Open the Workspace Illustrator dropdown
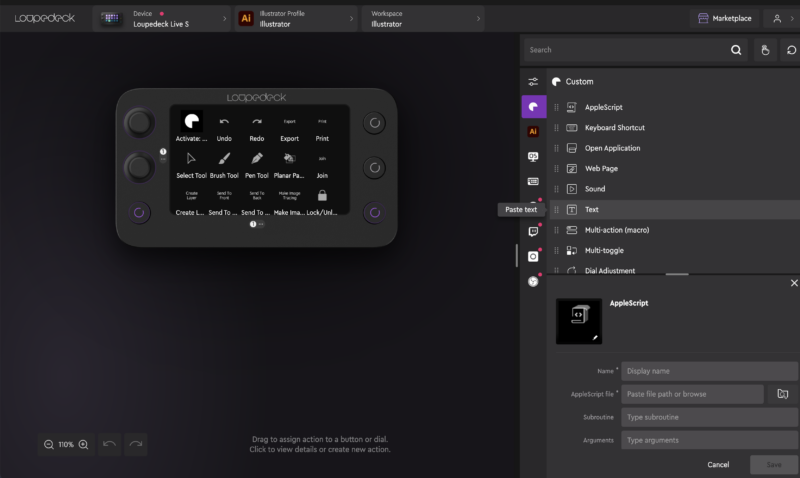 423,19
